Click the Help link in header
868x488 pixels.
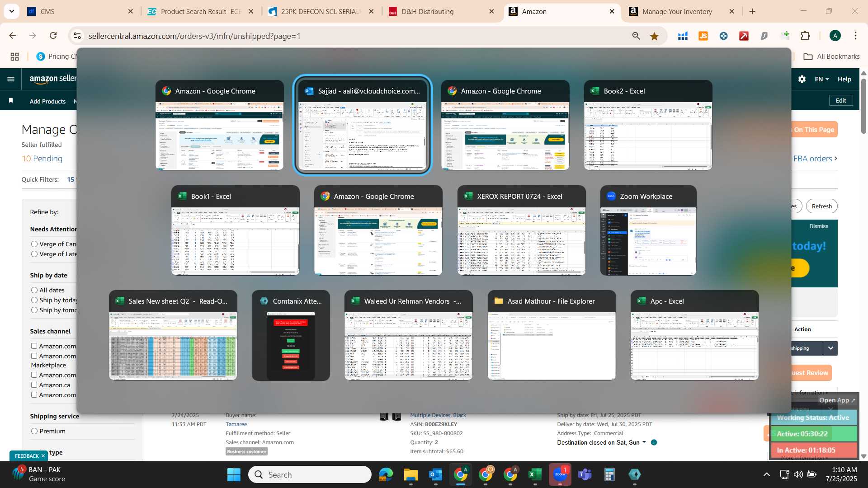(x=844, y=79)
